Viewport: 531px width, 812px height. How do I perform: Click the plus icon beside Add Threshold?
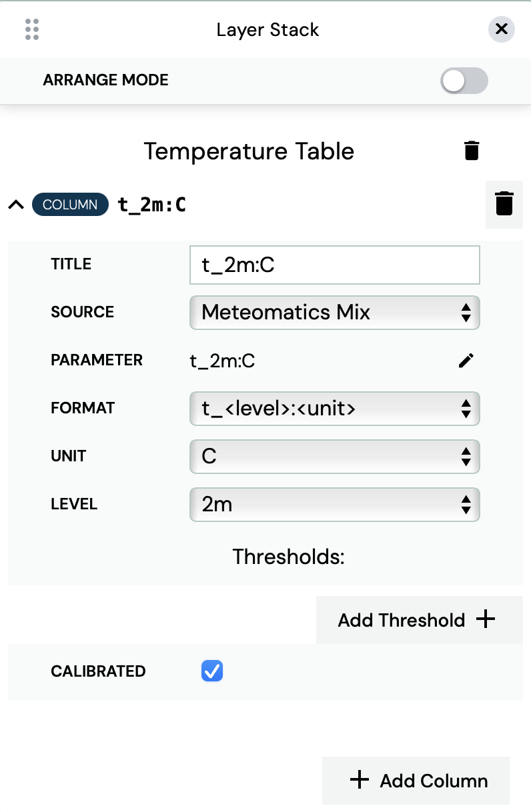(x=486, y=619)
